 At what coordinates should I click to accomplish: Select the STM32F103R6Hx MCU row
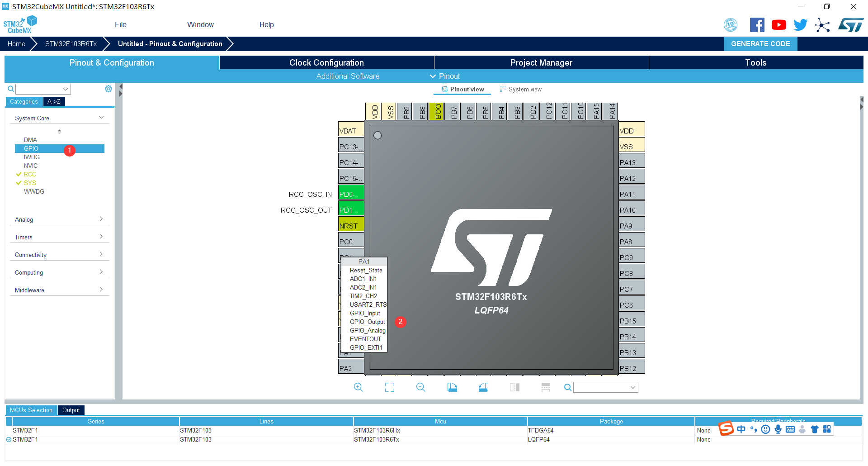pyautogui.click(x=433, y=430)
